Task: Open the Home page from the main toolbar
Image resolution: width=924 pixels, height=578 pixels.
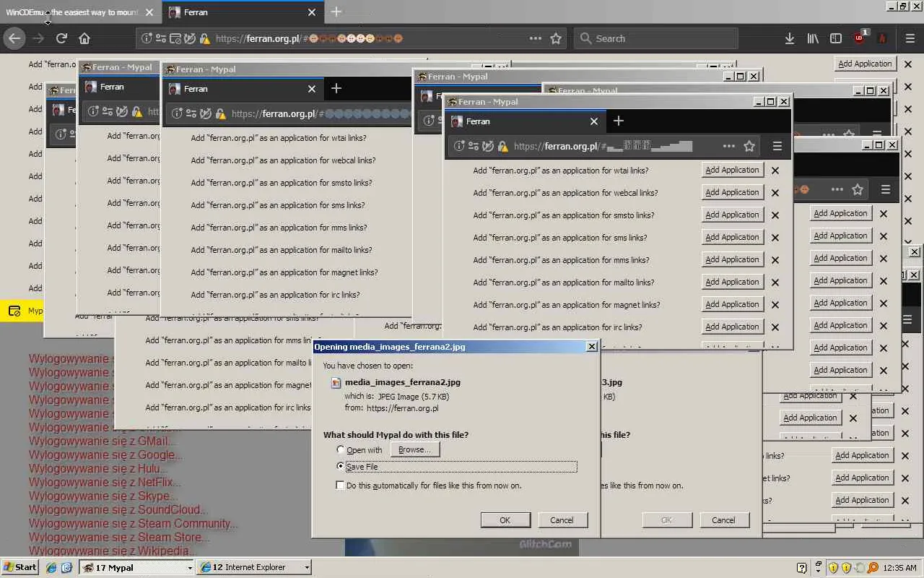Action: tap(84, 38)
